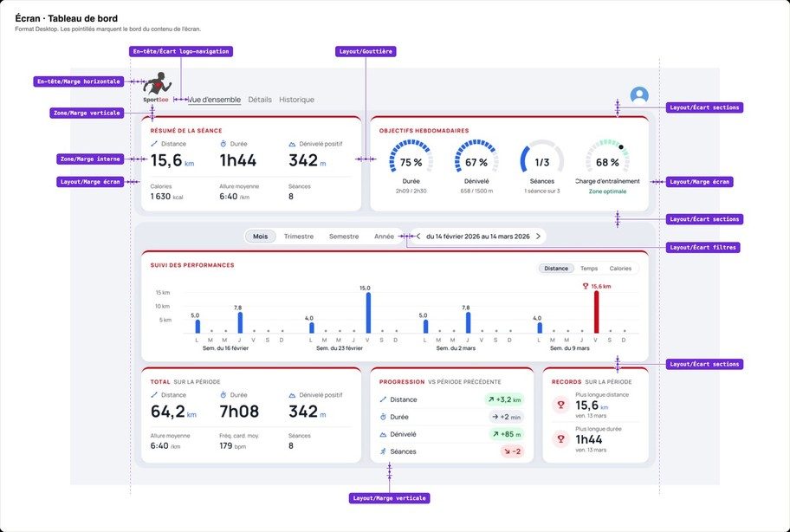
Task: Click the "+85 m" progression badge
Action: click(x=507, y=434)
